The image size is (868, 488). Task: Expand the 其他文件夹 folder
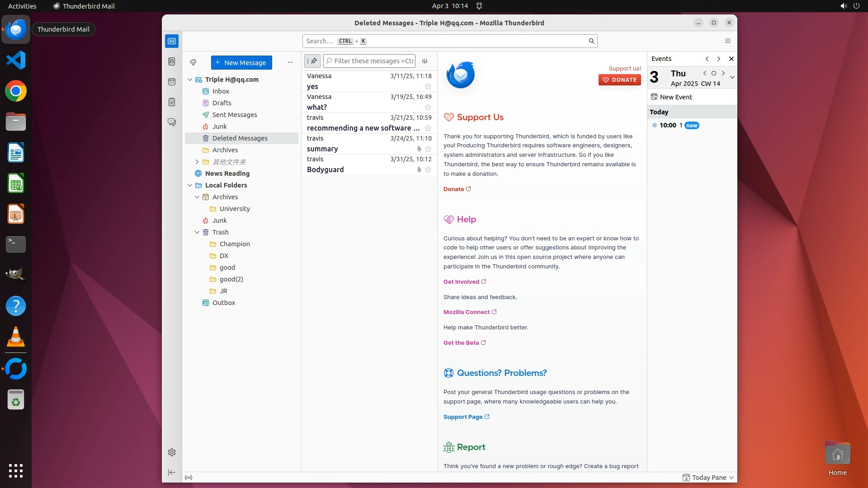197,162
